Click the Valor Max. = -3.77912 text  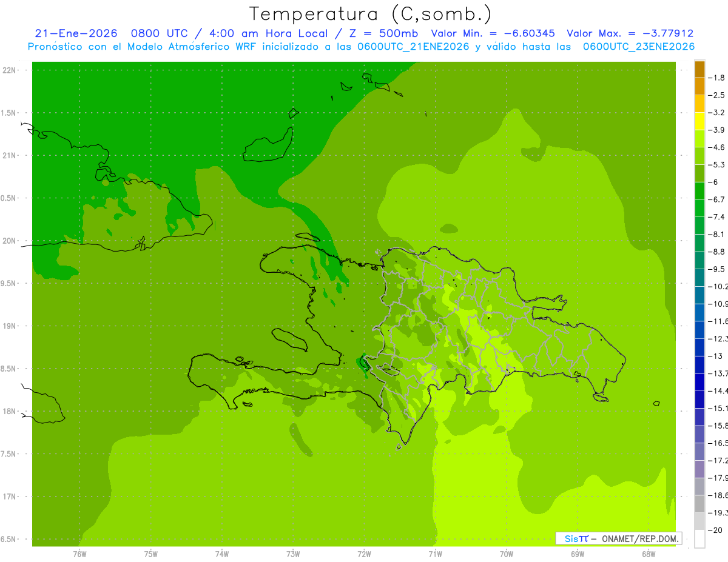tap(630, 33)
